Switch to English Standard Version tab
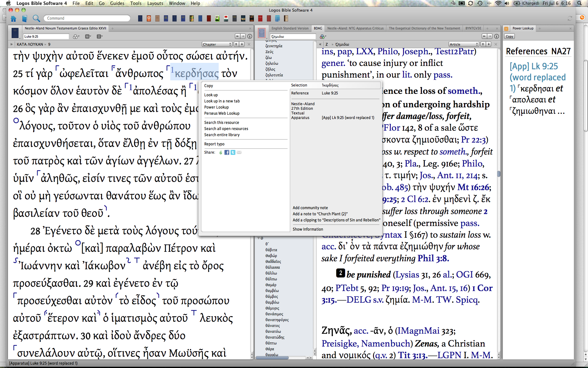This screenshot has height=368, width=588. point(290,28)
